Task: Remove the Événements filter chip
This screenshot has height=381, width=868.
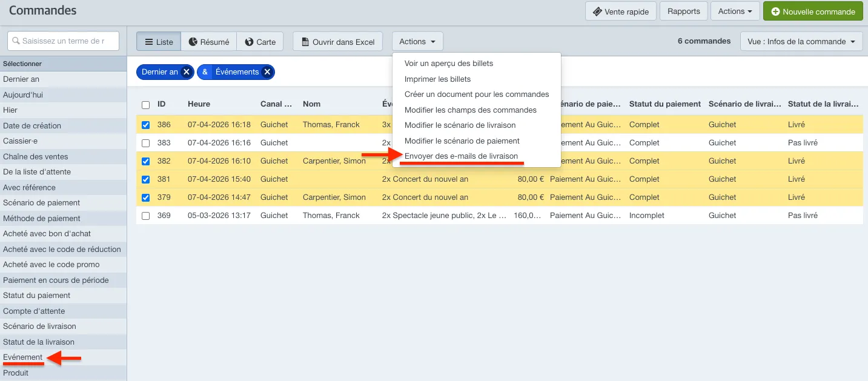Action: 267,72
